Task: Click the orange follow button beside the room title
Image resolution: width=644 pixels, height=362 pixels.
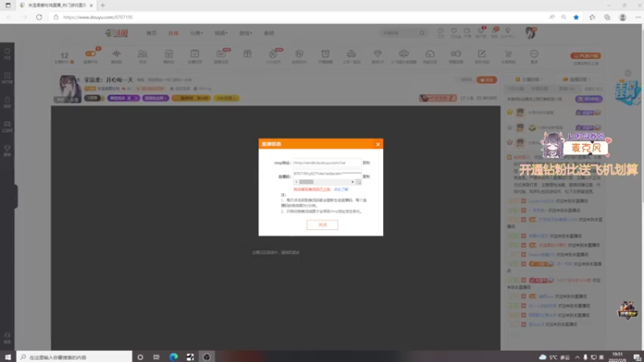Action: click(x=487, y=80)
